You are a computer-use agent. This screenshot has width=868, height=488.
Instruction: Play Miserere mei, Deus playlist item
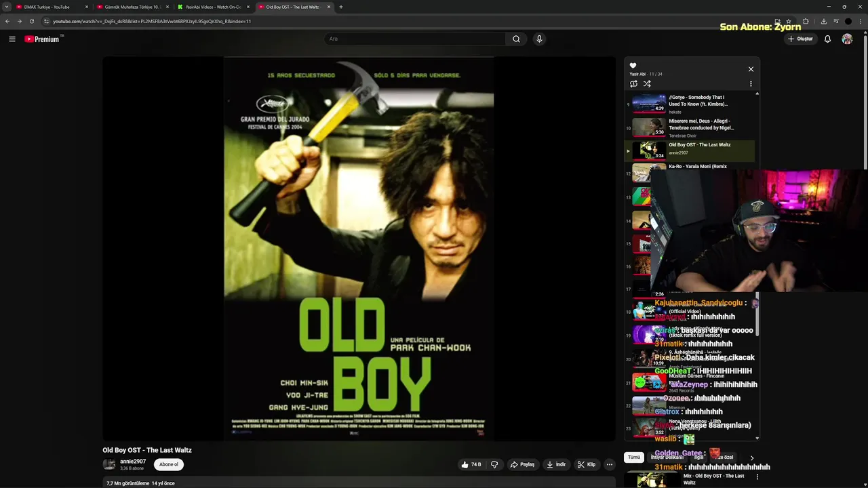pyautogui.click(x=689, y=127)
